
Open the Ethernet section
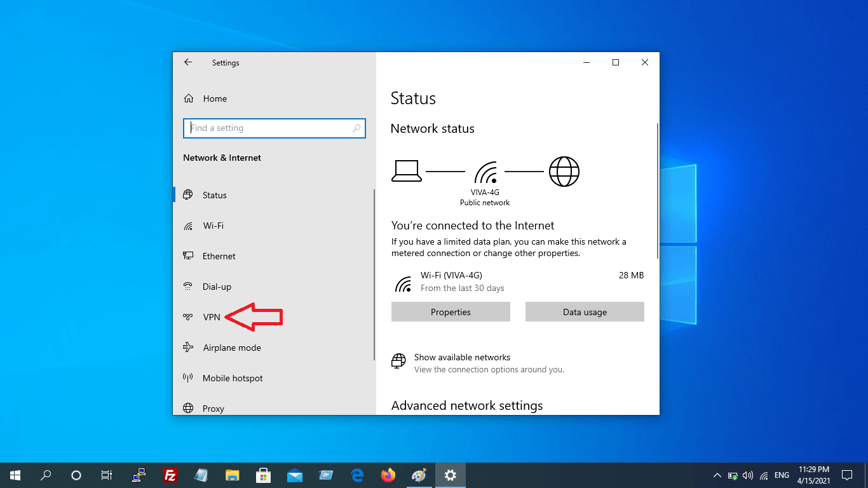(219, 256)
